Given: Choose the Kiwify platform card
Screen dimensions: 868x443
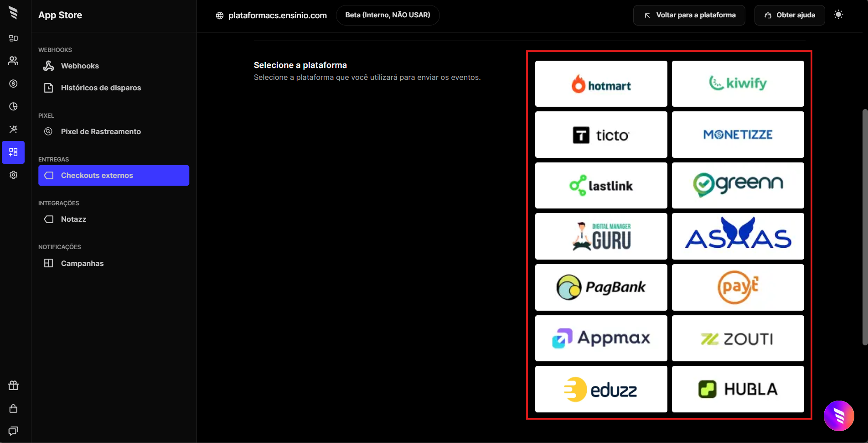Looking at the screenshot, I should click(738, 84).
